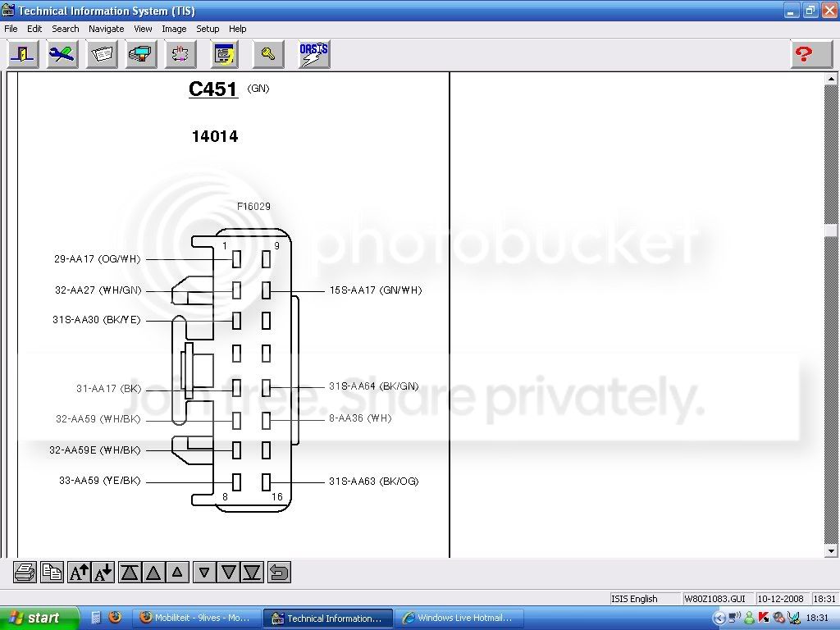This screenshot has width=840, height=630.
Task: Click the exit door toolbar icon
Action: [22, 54]
